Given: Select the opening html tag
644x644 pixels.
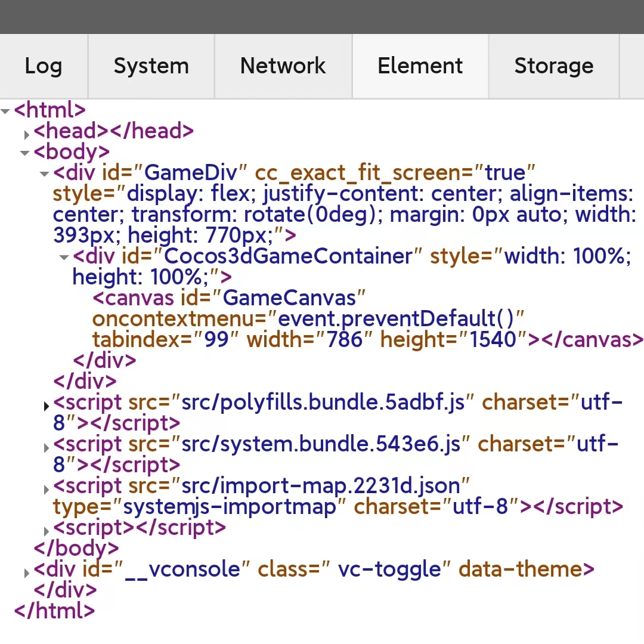Looking at the screenshot, I should tap(49, 110).
